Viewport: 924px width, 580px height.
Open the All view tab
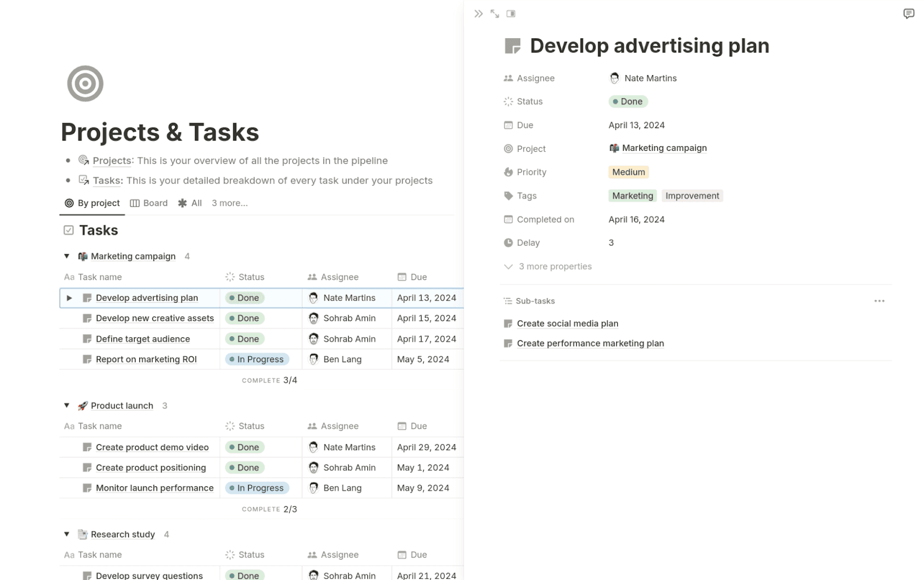click(189, 203)
